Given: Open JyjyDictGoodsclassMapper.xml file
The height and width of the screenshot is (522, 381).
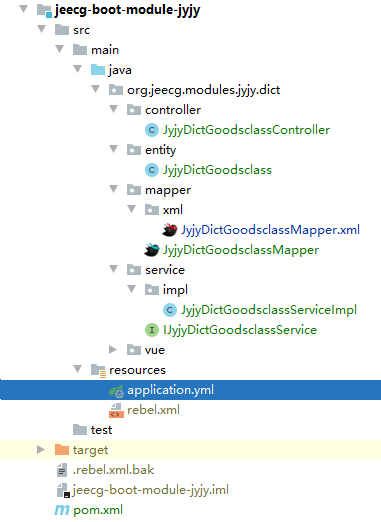Looking at the screenshot, I should coord(270,230).
